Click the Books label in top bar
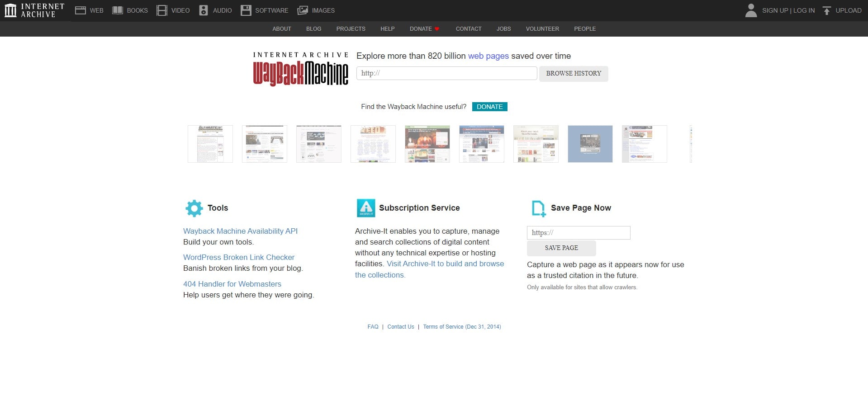This screenshot has width=868, height=405. (x=137, y=10)
